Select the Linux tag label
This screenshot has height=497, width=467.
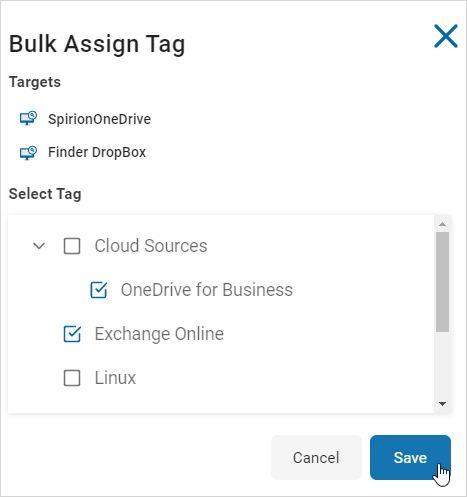point(115,378)
